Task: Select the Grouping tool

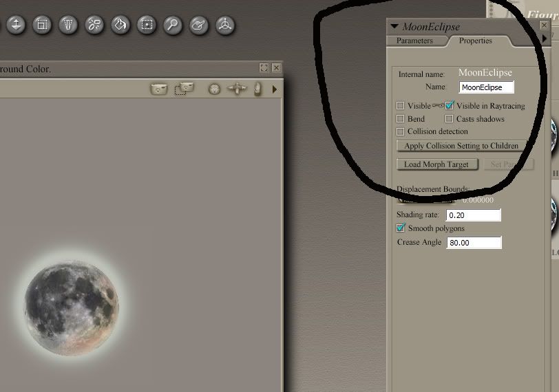Action: click(147, 25)
